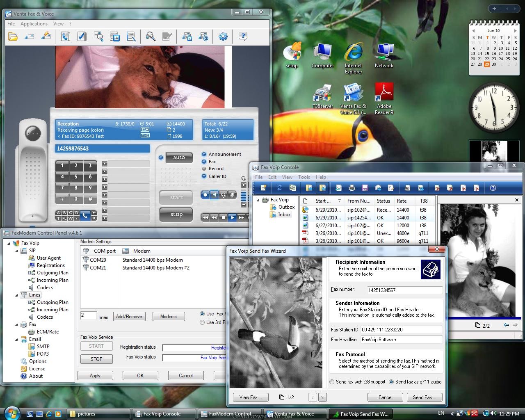525x420 pixels.
Task: Open the Venta Fax & Voice desktop shortcut
Action: (x=353, y=99)
